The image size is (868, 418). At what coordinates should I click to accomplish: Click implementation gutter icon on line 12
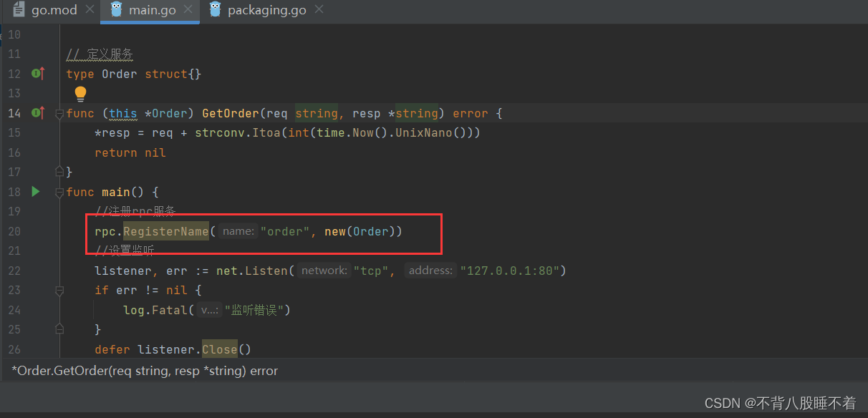(x=38, y=73)
